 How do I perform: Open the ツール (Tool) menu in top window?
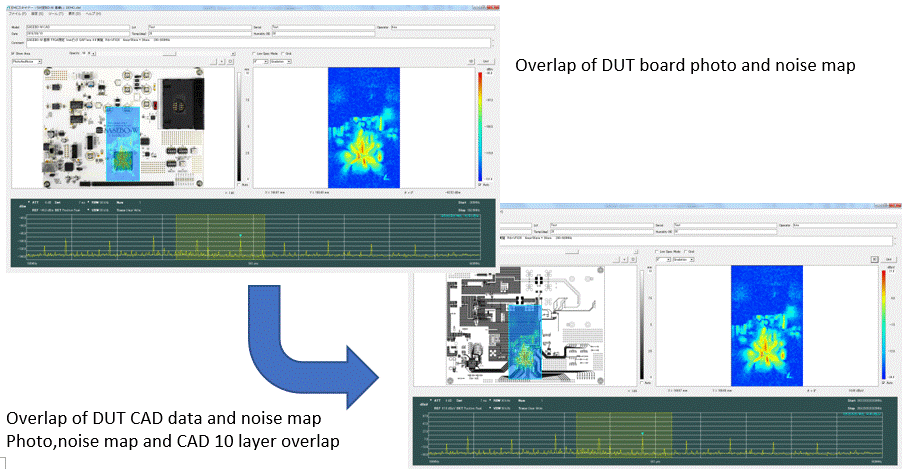click(x=56, y=13)
